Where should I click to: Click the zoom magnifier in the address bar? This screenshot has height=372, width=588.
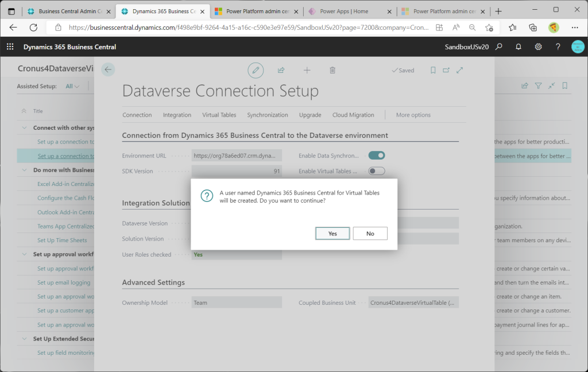pyautogui.click(x=472, y=28)
